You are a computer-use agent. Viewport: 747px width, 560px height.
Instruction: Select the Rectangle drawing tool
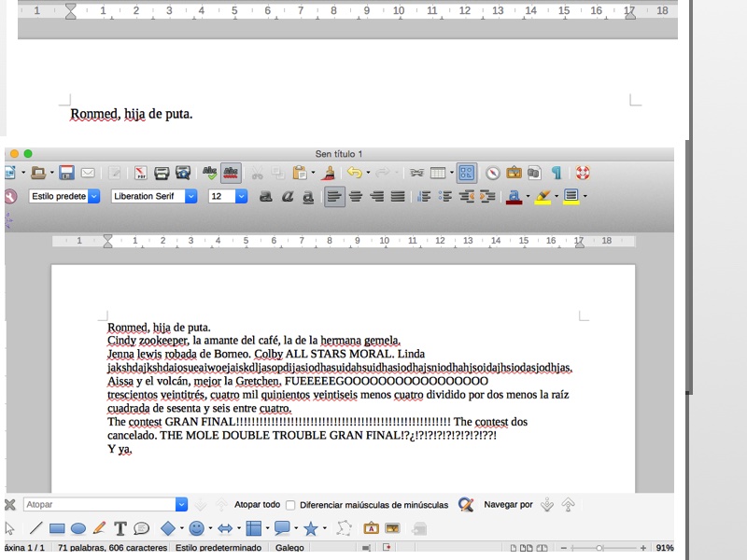click(57, 528)
